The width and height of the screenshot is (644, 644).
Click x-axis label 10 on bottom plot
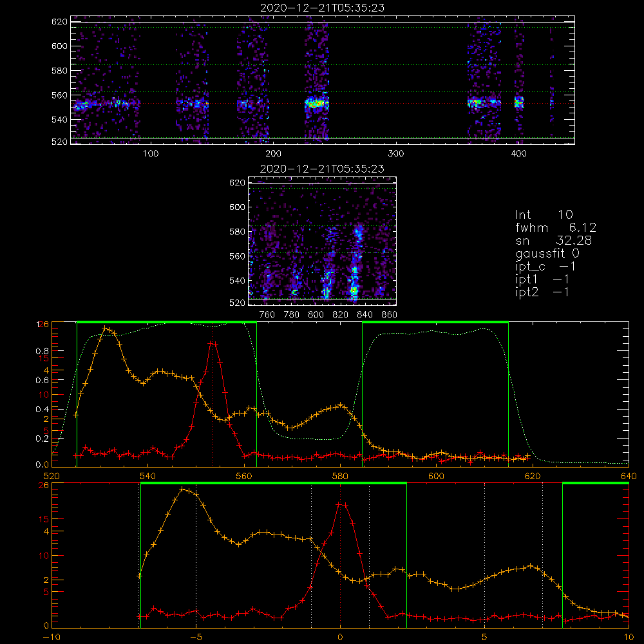click(629, 638)
